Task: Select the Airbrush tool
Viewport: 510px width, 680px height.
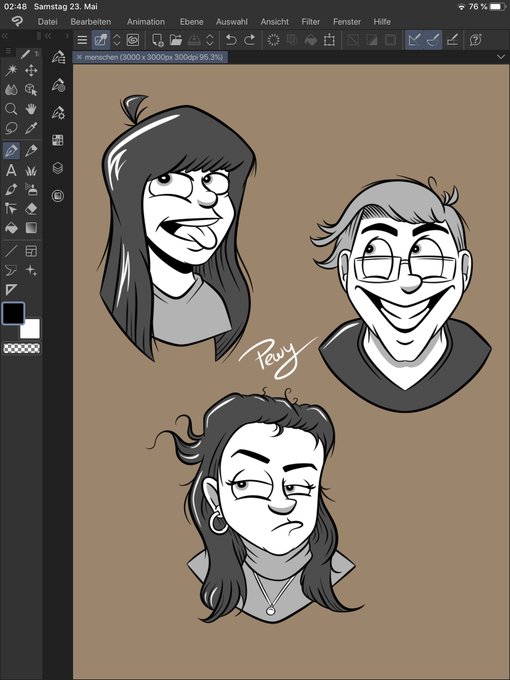Action: (x=31, y=190)
